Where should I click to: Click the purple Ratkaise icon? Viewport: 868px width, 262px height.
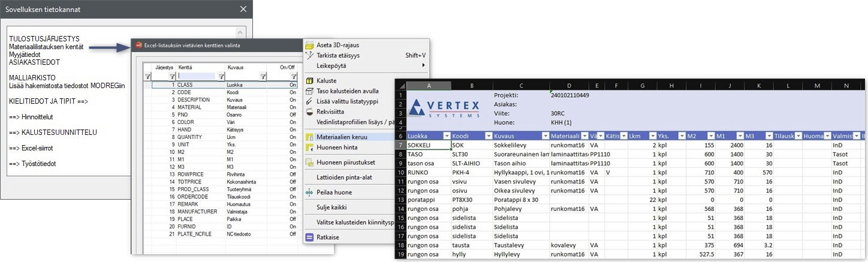coord(310,237)
